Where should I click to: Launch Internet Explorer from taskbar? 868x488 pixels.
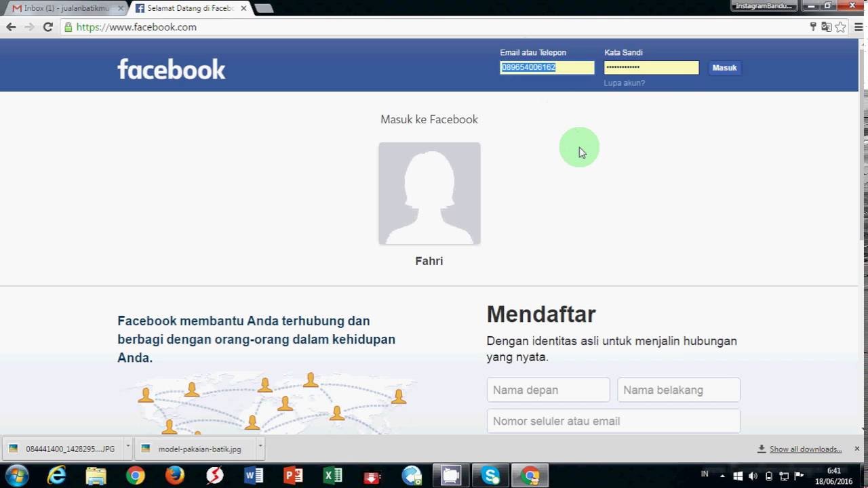point(56,476)
